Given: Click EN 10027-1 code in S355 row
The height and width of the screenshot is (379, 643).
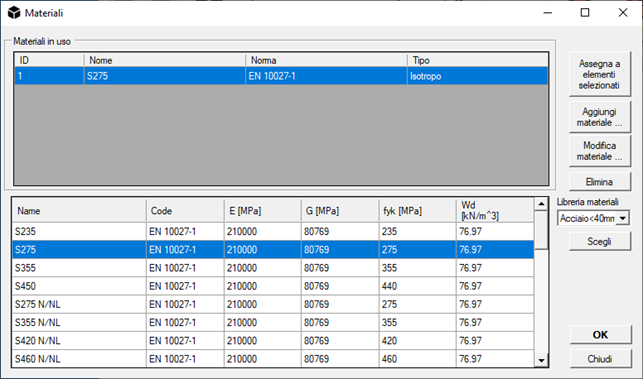Looking at the screenshot, I should [x=185, y=268].
